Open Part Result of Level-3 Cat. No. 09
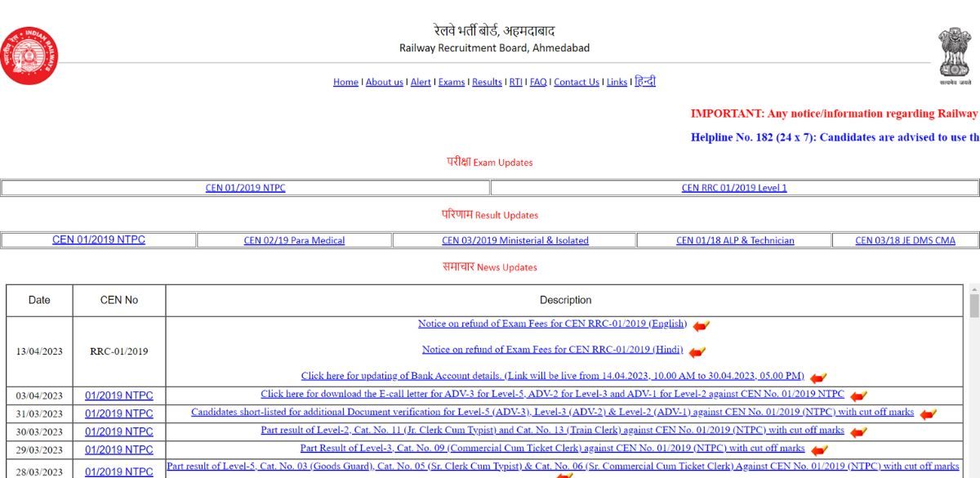The image size is (980, 478). (x=552, y=448)
